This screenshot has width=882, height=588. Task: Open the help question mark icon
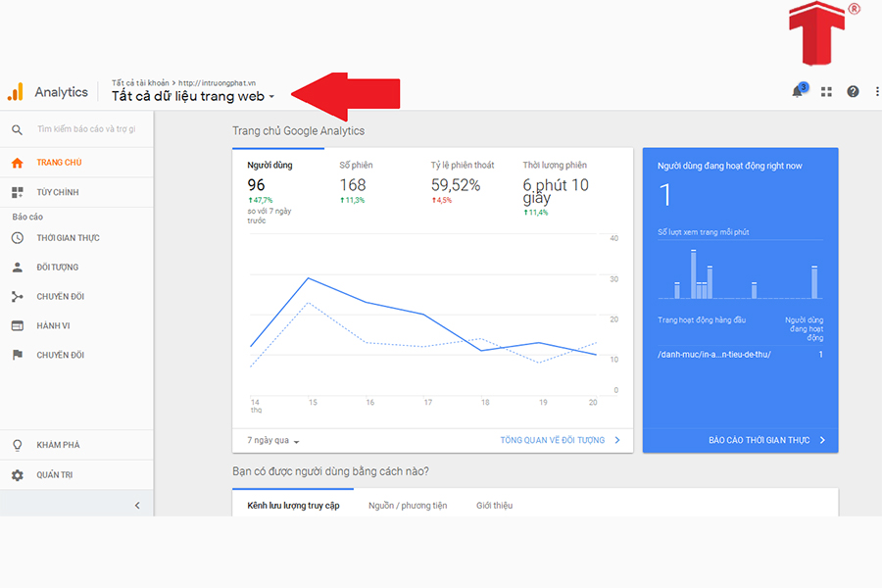click(x=853, y=92)
